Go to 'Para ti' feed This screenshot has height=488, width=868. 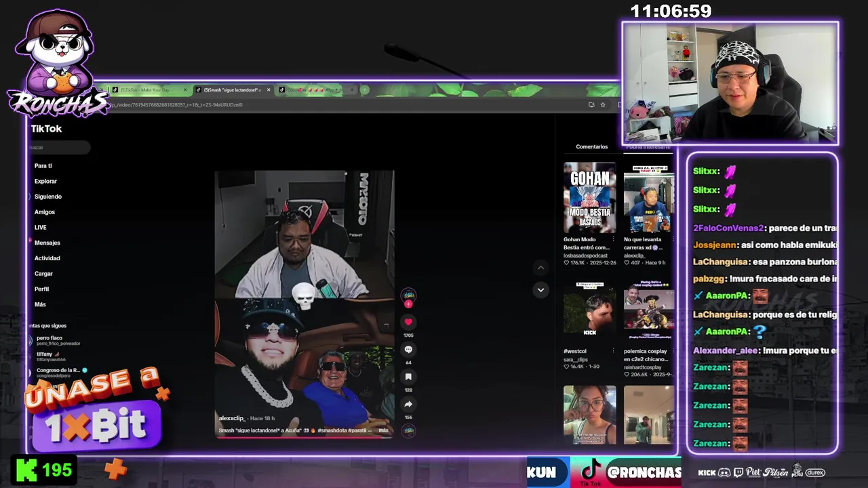click(43, 166)
